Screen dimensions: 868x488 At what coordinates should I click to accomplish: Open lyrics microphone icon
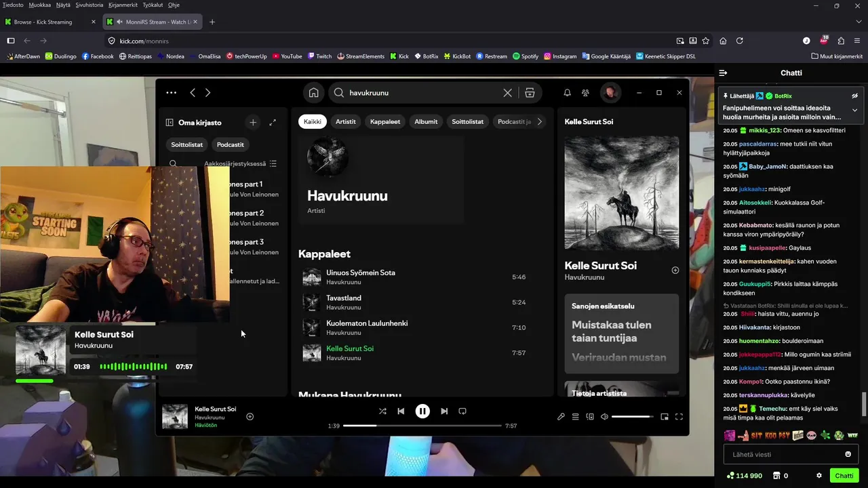tap(561, 417)
